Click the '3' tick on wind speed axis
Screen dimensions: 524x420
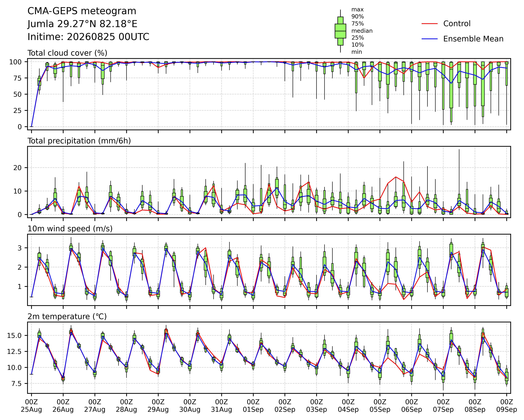tap(19, 248)
